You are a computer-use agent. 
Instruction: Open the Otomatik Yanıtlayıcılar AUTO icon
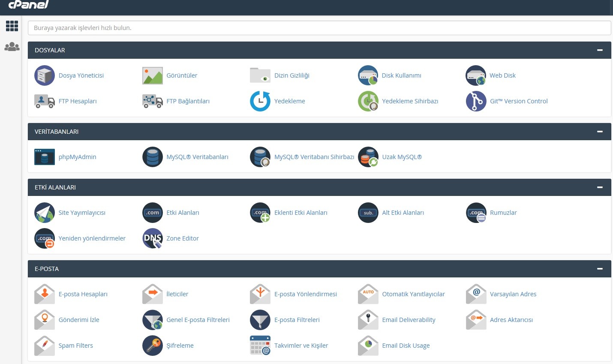point(368,294)
